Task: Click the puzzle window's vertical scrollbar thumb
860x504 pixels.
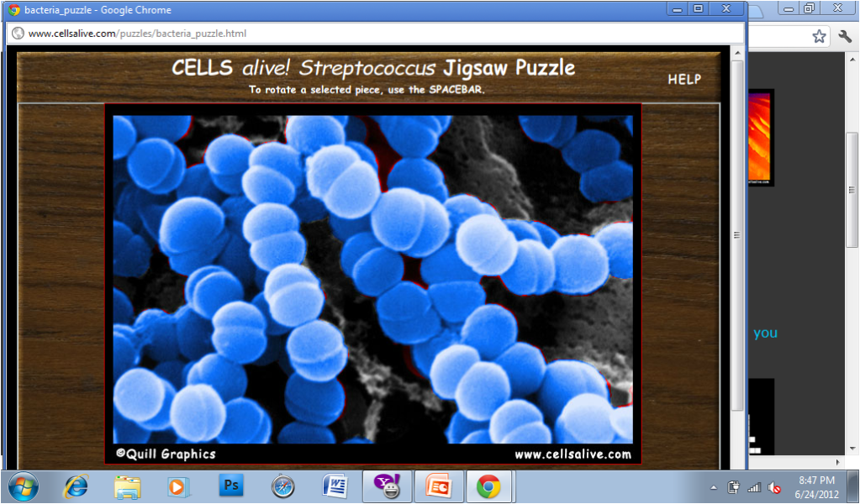Action: (737, 235)
